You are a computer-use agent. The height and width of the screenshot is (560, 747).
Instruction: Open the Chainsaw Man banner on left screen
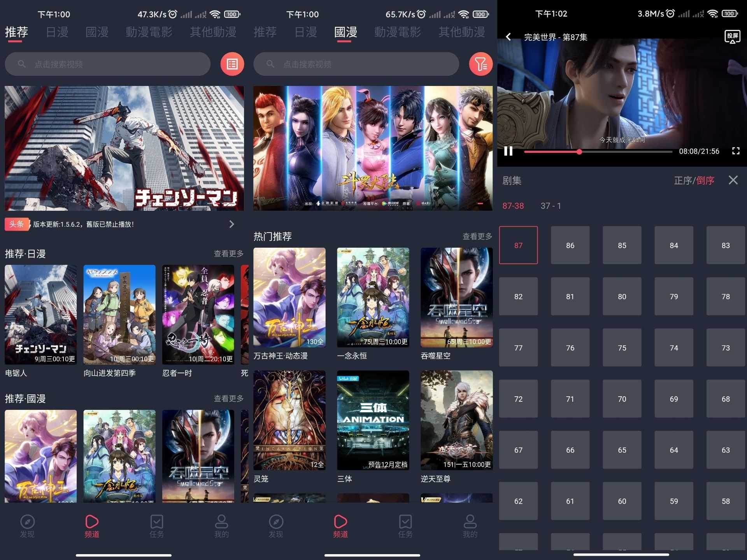(x=124, y=148)
